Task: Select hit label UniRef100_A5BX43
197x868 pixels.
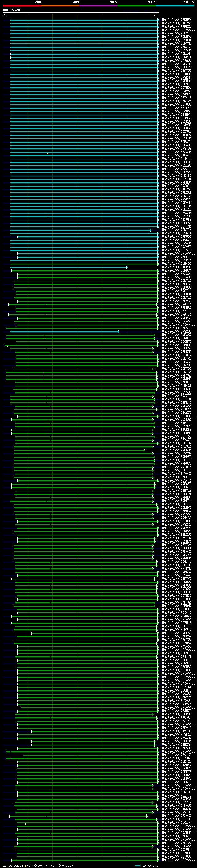Action: (176, 33)
